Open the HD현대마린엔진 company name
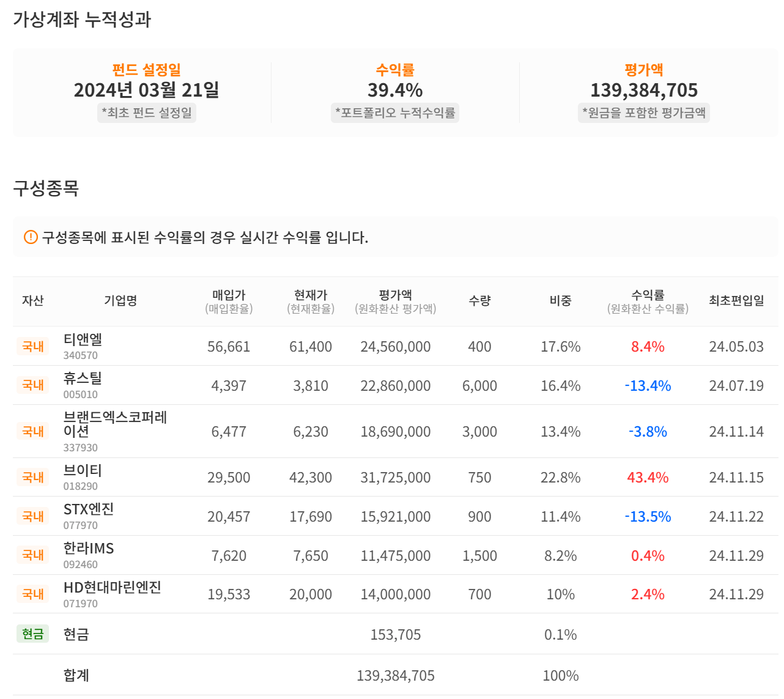Viewport: 784px width, 699px height. pyautogui.click(x=113, y=588)
